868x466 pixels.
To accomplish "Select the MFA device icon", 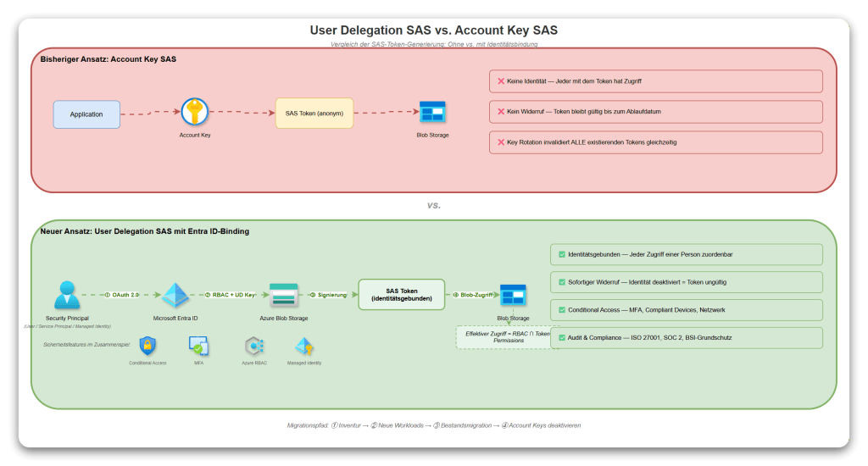I will 198,346.
